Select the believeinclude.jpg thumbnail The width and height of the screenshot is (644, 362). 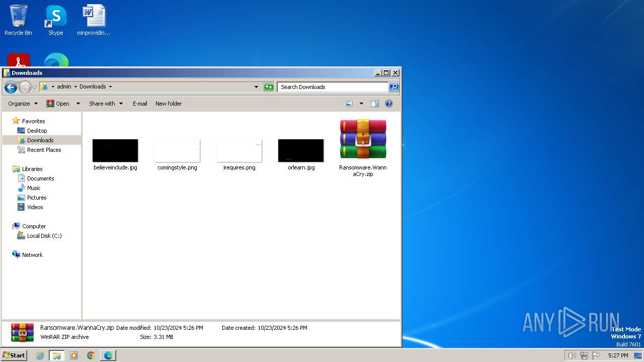pos(115,151)
